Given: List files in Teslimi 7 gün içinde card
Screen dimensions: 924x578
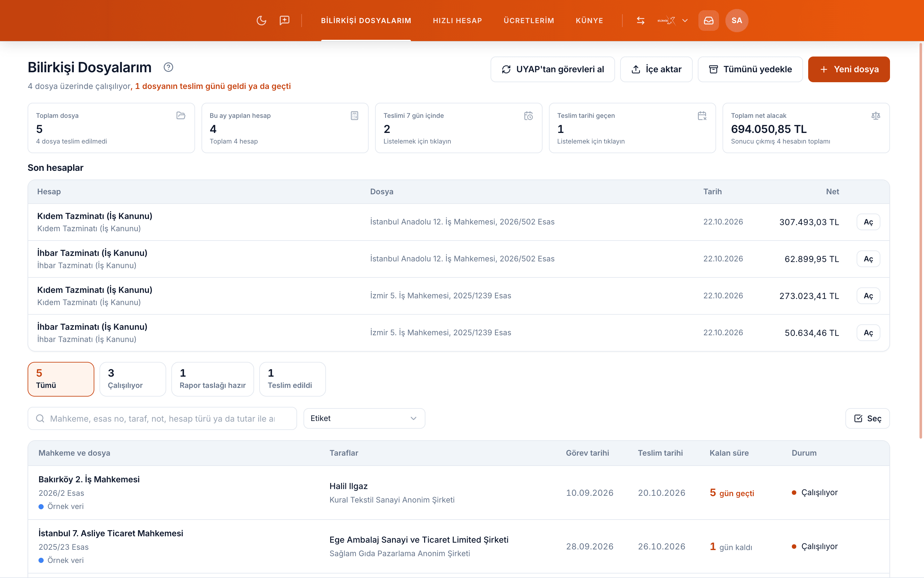Looking at the screenshot, I should 458,128.
